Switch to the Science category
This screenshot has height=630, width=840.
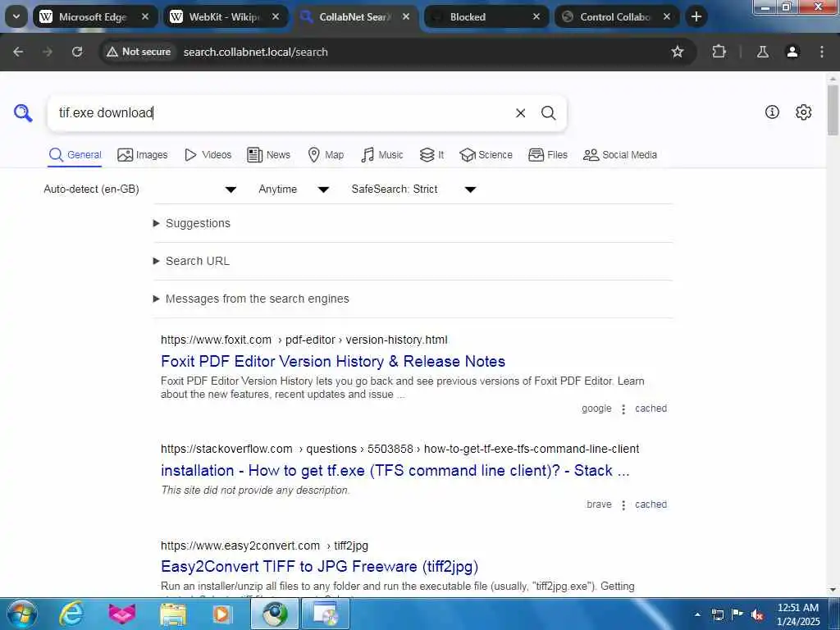(x=486, y=155)
